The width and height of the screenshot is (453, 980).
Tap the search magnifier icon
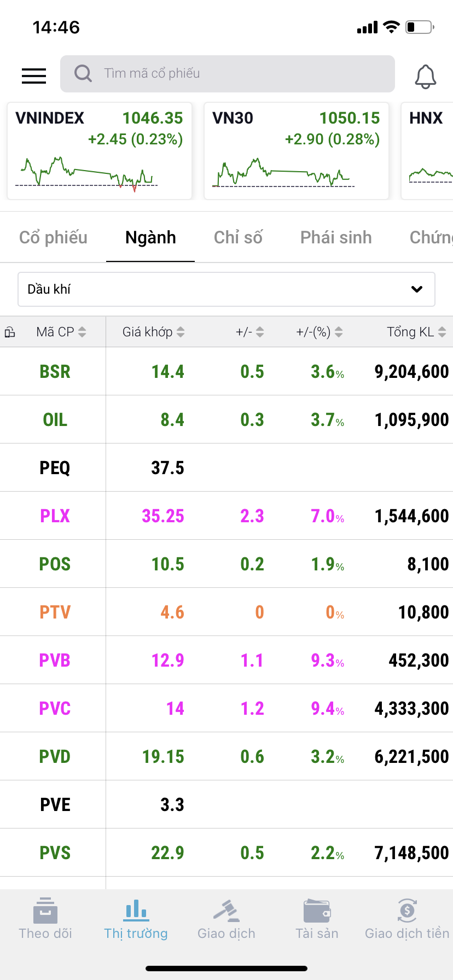tap(83, 73)
